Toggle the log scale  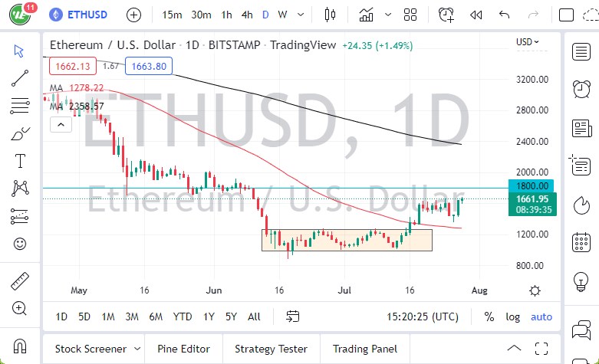513,316
